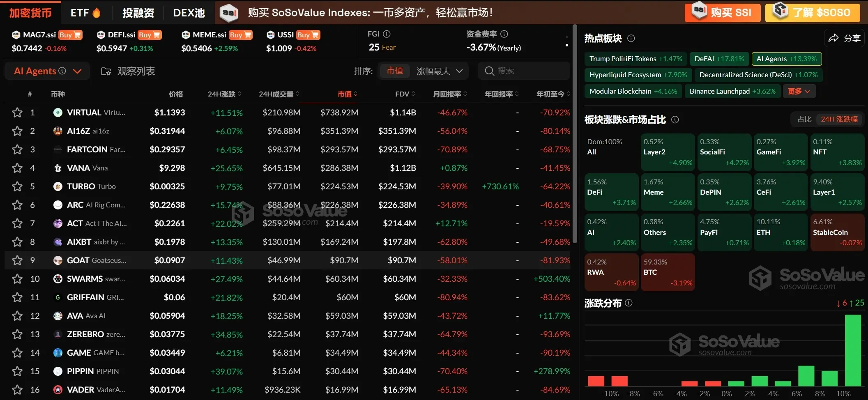Star VIRTUAL to add to favorites
This screenshot has height=400, width=868.
pos(17,113)
